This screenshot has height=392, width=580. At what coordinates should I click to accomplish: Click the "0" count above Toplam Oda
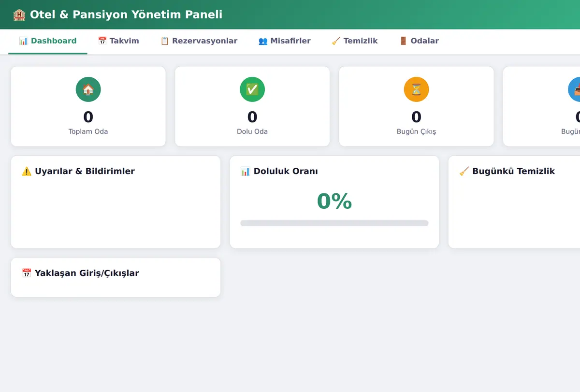[x=88, y=117]
